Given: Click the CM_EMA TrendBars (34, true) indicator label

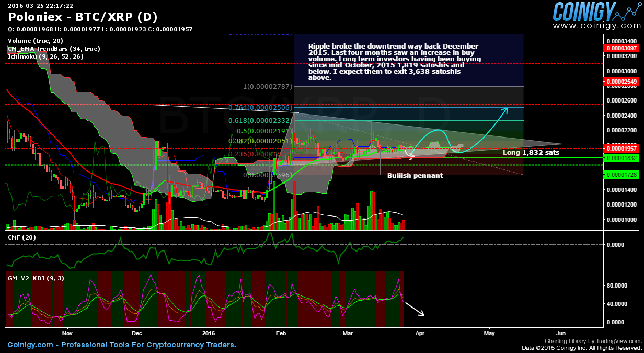Looking at the screenshot, I should [x=54, y=49].
